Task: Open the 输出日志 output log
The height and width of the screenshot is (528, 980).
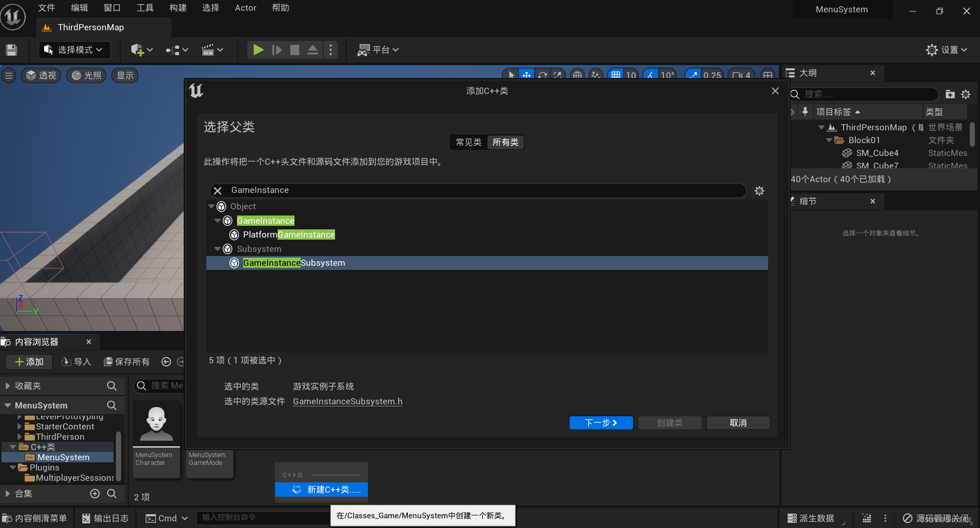Action: tap(104, 518)
